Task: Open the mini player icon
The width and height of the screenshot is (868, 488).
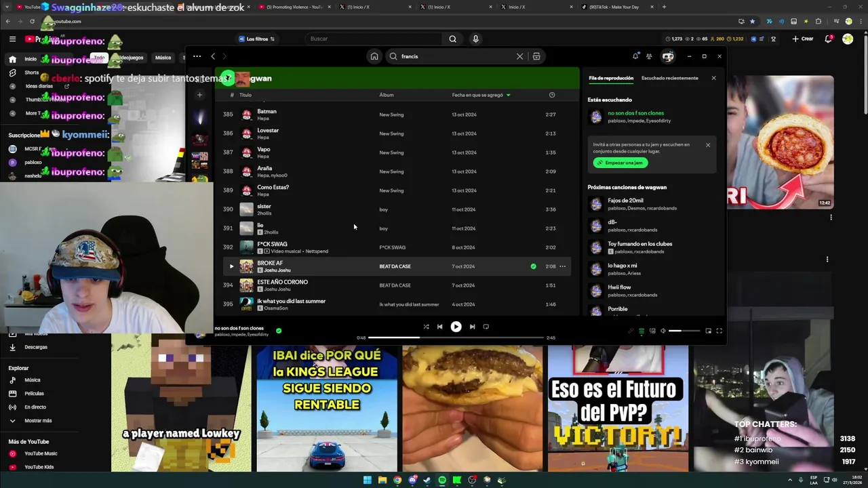Action: click(x=708, y=331)
